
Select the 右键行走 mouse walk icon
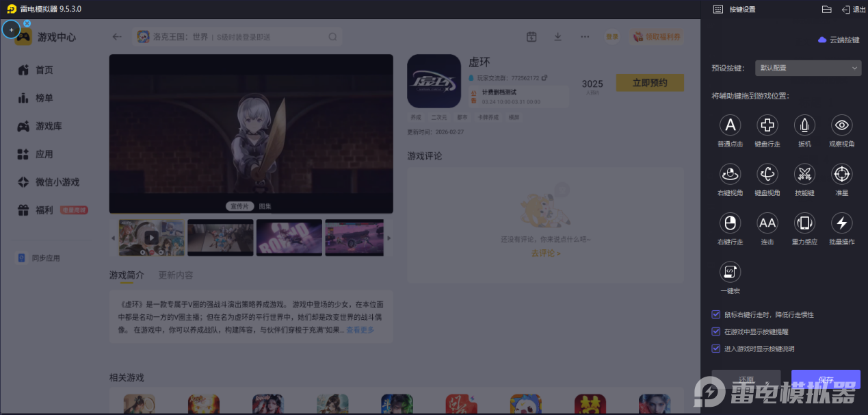pyautogui.click(x=730, y=223)
